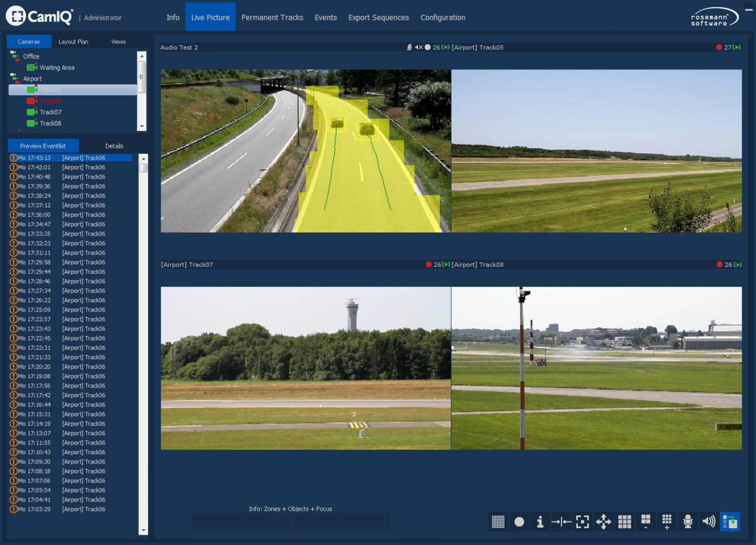Click the 3x3 camera grid layout icon
Viewport: 756px width, 545px height.
pyautogui.click(x=624, y=522)
